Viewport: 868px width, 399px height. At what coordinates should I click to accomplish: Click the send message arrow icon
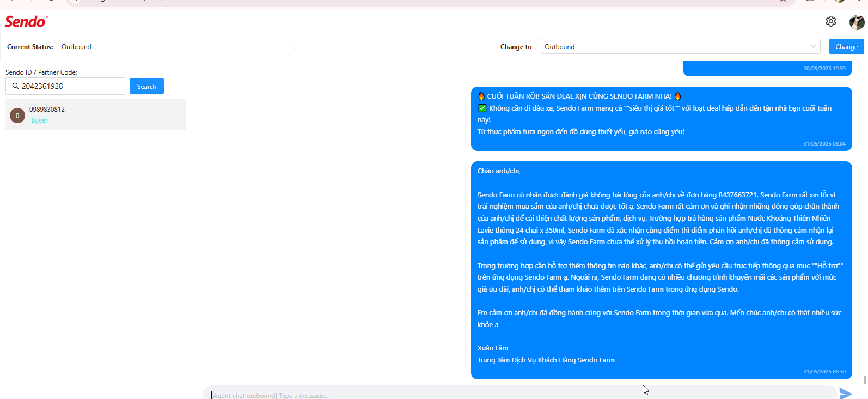pos(846,394)
